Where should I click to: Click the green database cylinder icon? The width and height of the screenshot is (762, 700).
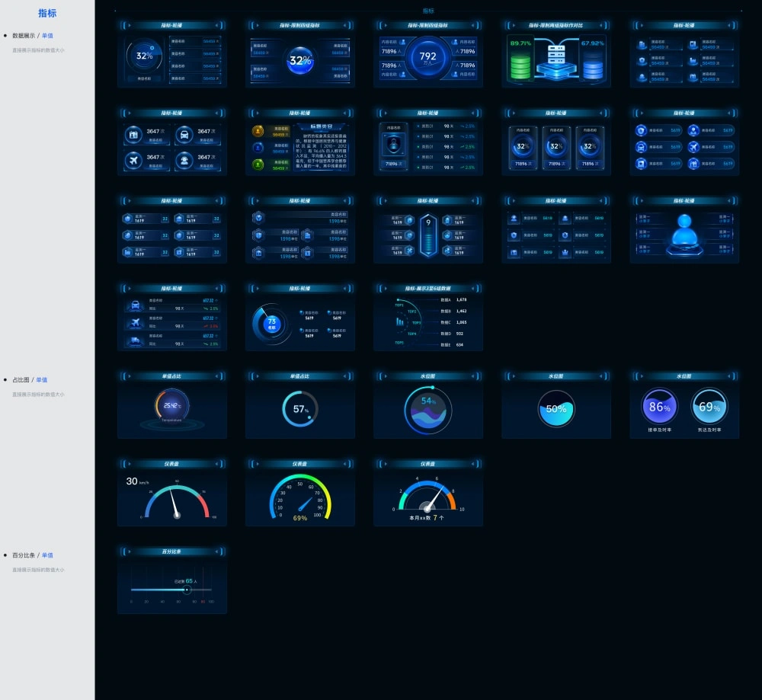[520, 68]
